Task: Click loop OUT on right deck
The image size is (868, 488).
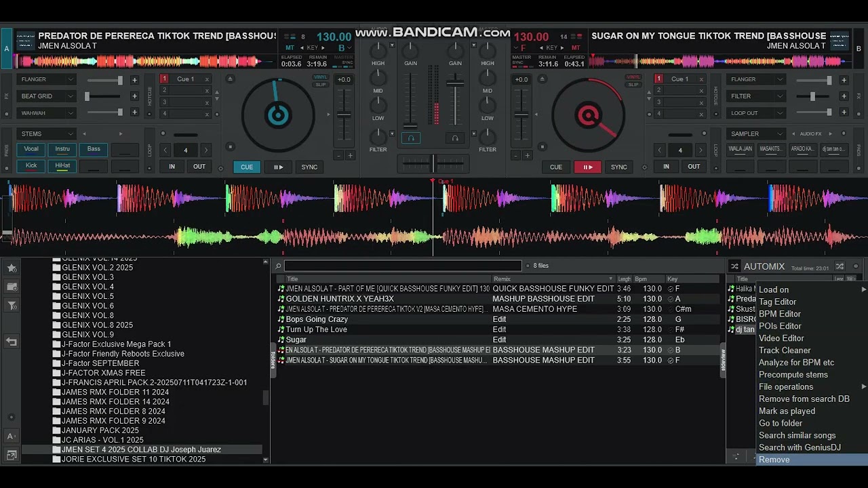Action: 694,167
